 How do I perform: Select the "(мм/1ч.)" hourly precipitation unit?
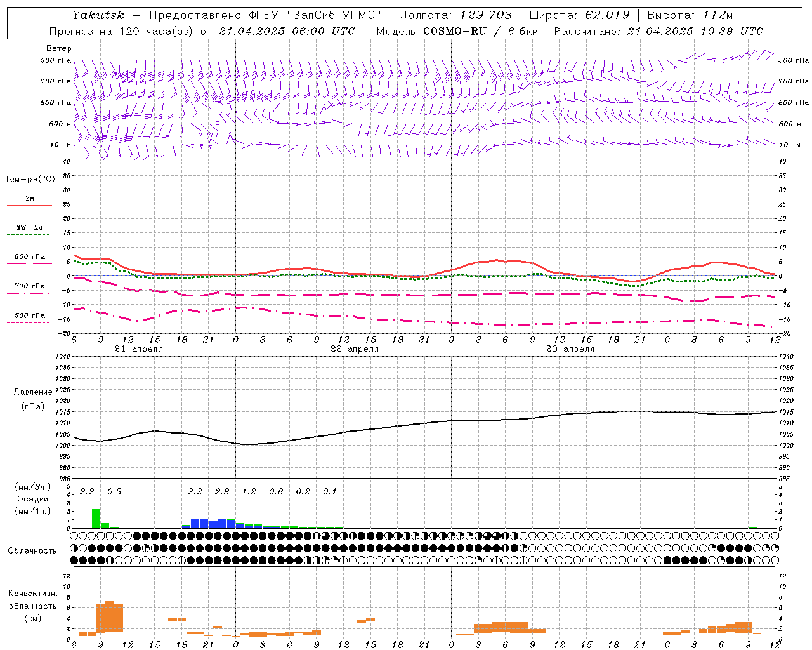[32, 511]
